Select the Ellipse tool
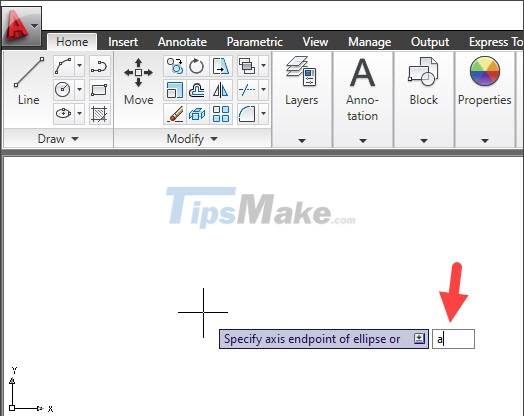 coord(63,114)
